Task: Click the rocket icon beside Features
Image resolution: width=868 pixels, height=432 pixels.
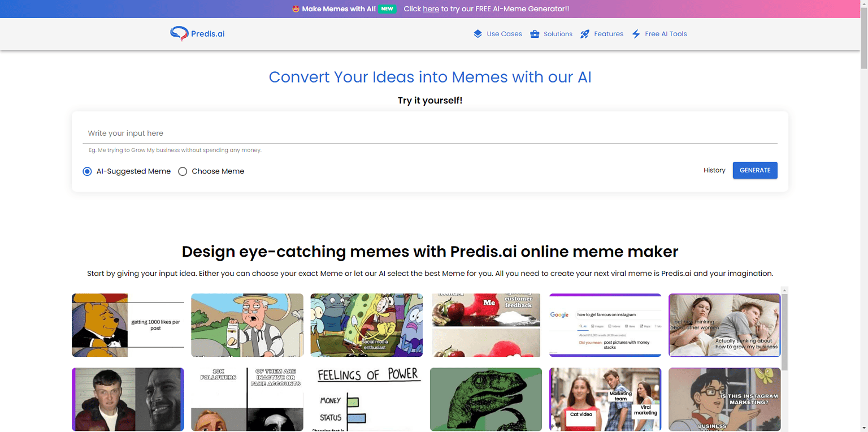Action: tap(585, 34)
